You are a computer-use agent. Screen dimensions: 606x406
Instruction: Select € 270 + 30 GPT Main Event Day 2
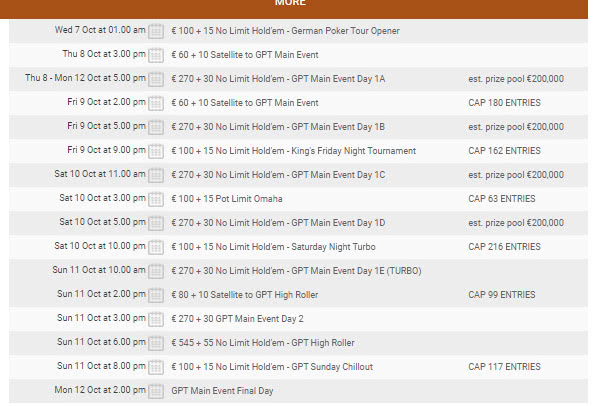[x=237, y=319]
